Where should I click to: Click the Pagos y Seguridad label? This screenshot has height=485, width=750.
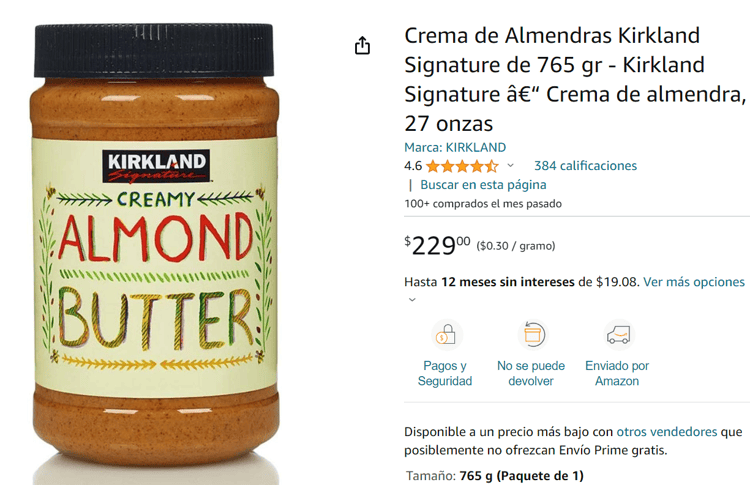click(445, 373)
